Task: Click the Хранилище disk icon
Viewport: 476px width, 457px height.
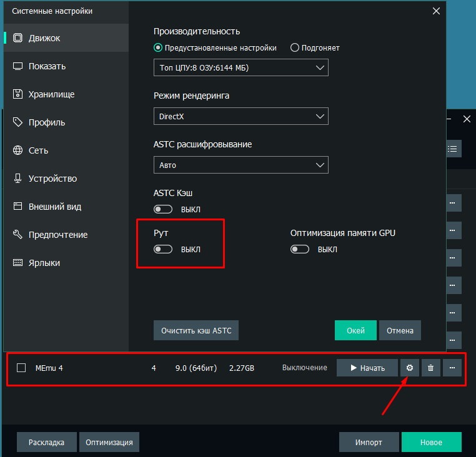Action: pos(17,94)
